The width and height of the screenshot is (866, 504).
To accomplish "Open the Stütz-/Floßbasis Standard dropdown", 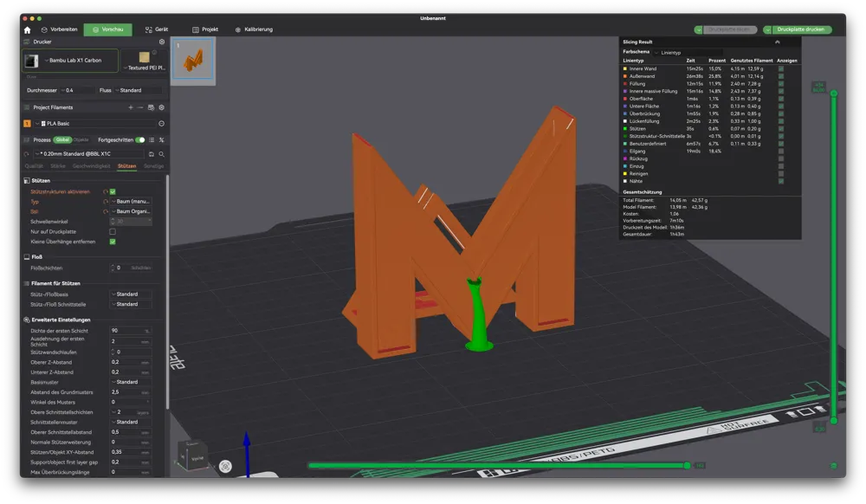I will click(x=132, y=294).
